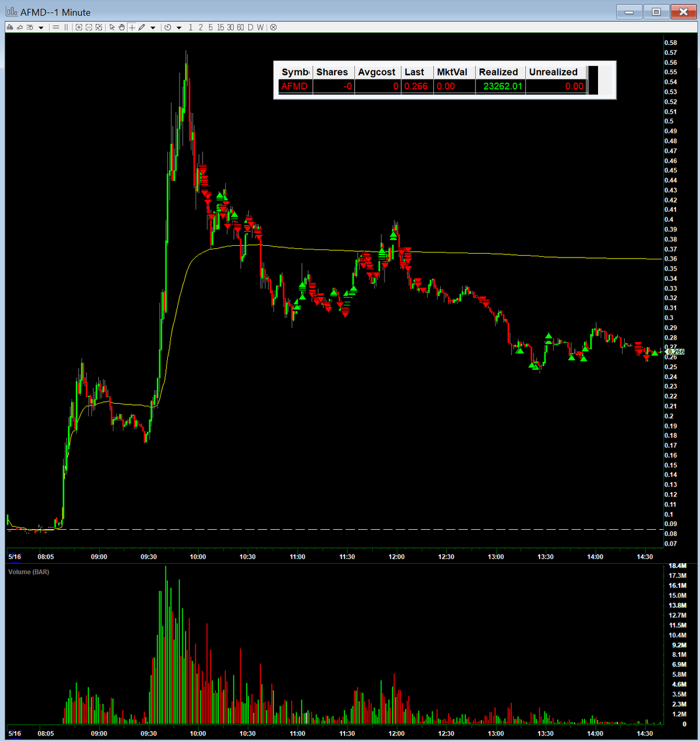This screenshot has height=741, width=700.
Task: Select the hand pan tool
Action: click(x=122, y=27)
